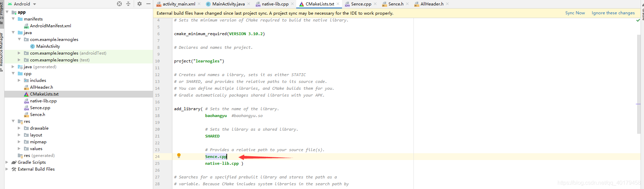644x189 pixels.
Task: Expand the mipmap folder
Action: tap(19, 142)
